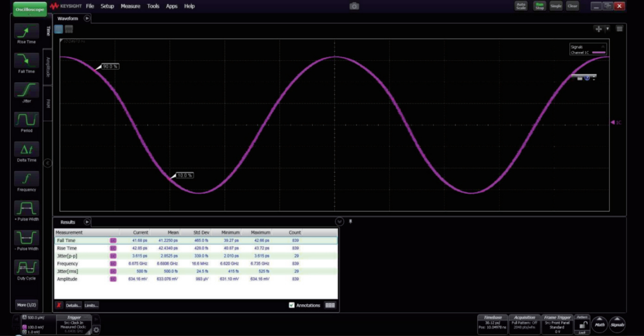Select the Rise Time measurement icon
Screen dimensions: 644x336
[27, 31]
